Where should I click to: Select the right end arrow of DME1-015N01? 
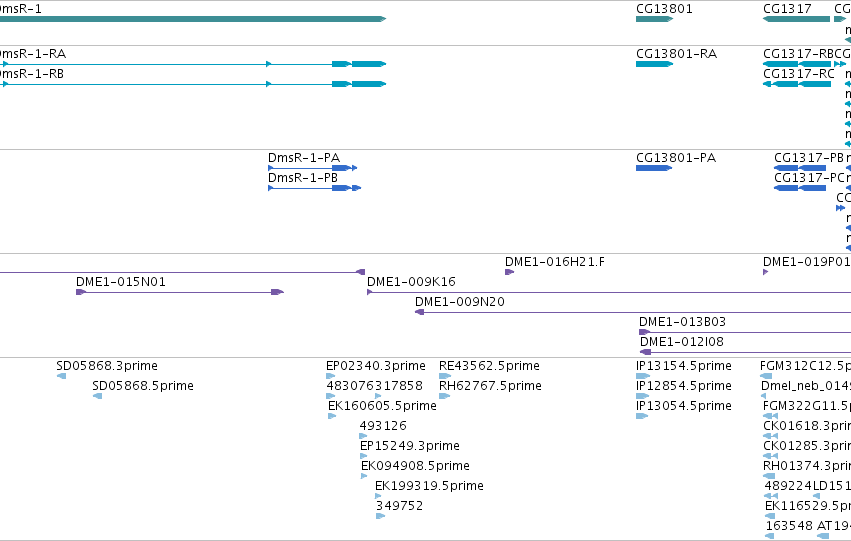coord(277,292)
